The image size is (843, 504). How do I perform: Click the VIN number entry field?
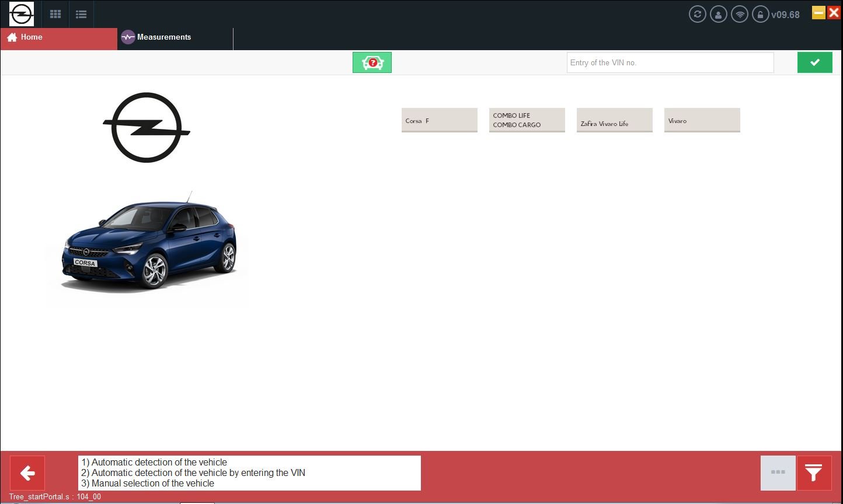click(x=670, y=62)
